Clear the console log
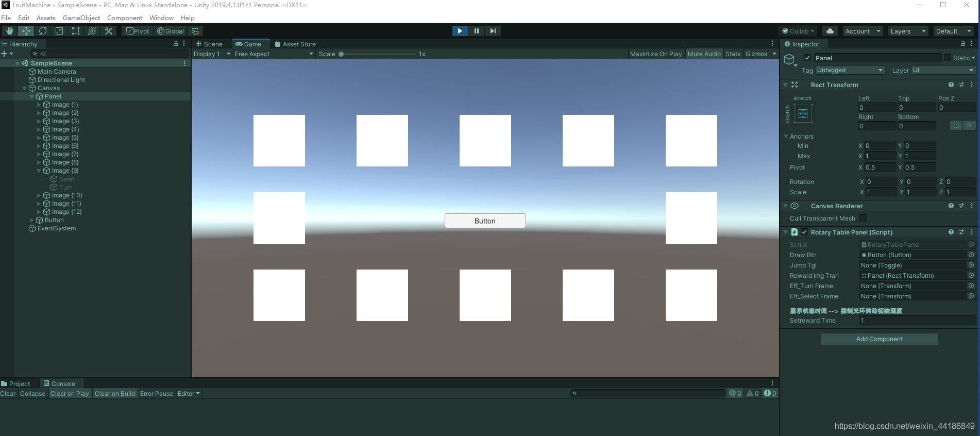Viewport: 980px width, 436px height. click(x=8, y=394)
